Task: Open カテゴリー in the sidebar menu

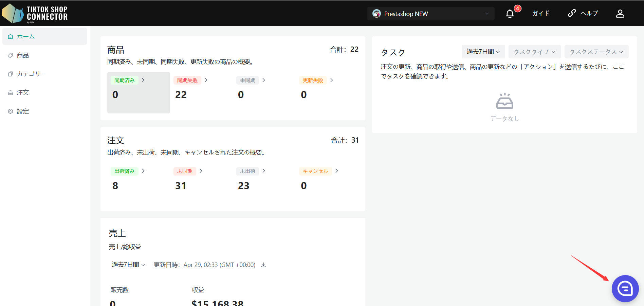Action: pyautogui.click(x=32, y=74)
